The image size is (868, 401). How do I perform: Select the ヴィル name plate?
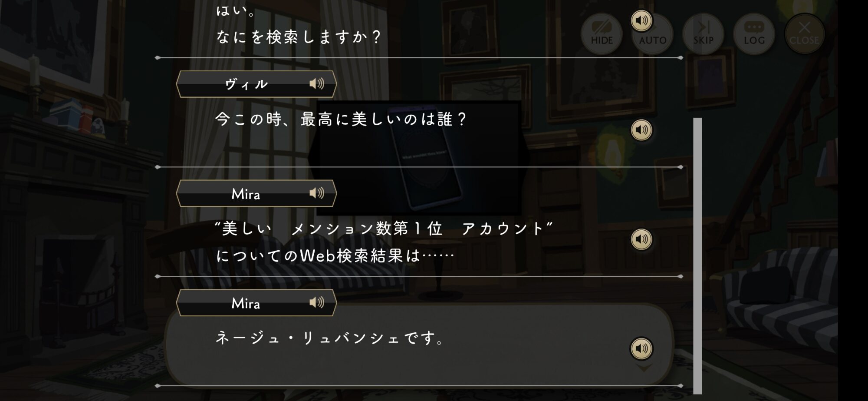click(256, 84)
